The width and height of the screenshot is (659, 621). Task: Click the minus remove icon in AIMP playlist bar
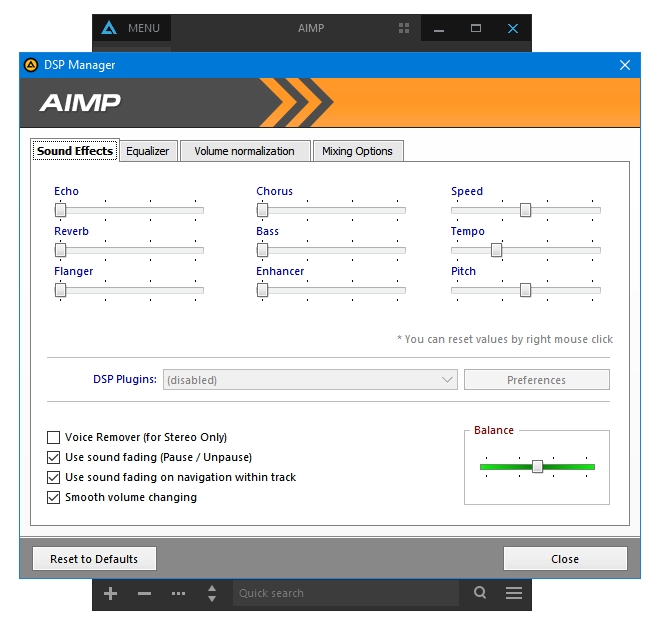144,594
